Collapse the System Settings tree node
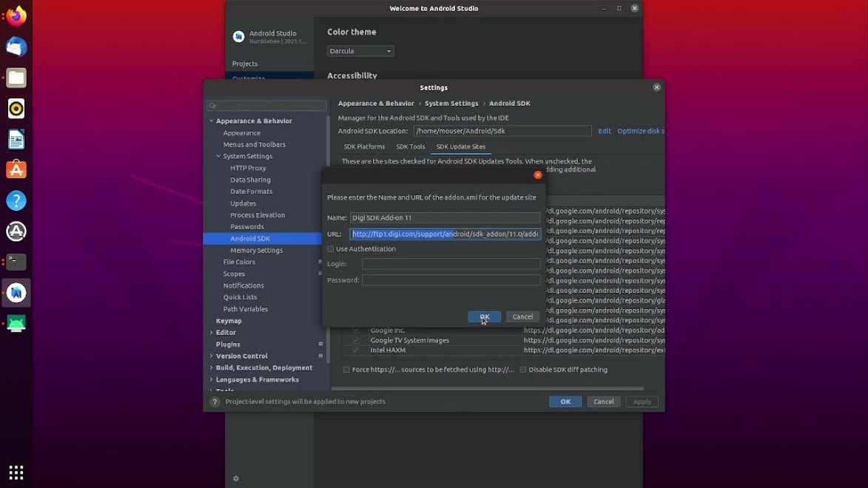868x488 pixels. click(x=218, y=157)
